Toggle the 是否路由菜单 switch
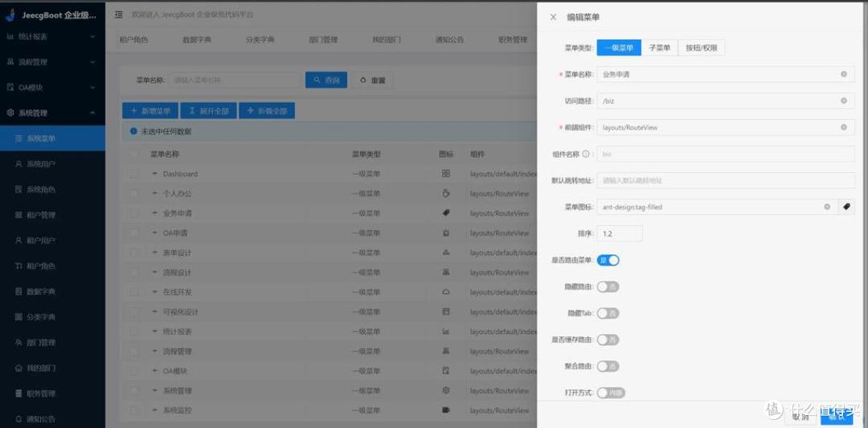 (608, 260)
